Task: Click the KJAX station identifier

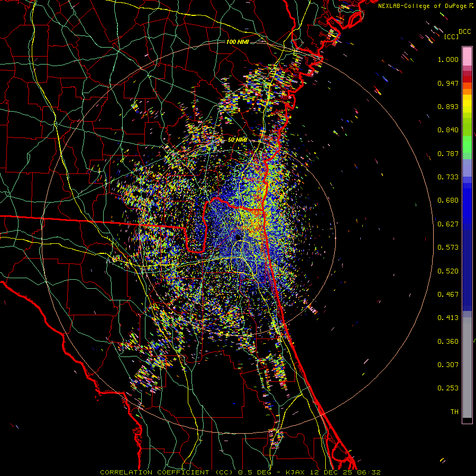Action: pos(296,472)
